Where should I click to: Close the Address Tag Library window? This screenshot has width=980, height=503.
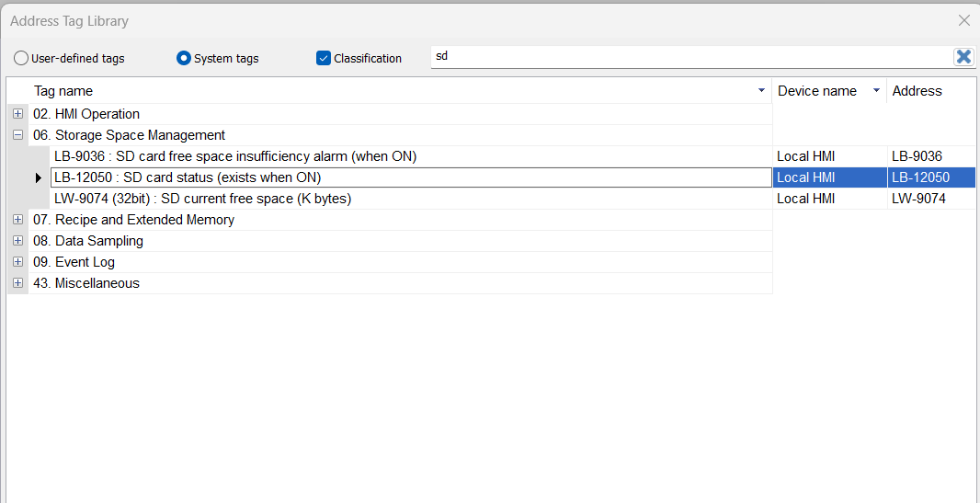(963, 20)
